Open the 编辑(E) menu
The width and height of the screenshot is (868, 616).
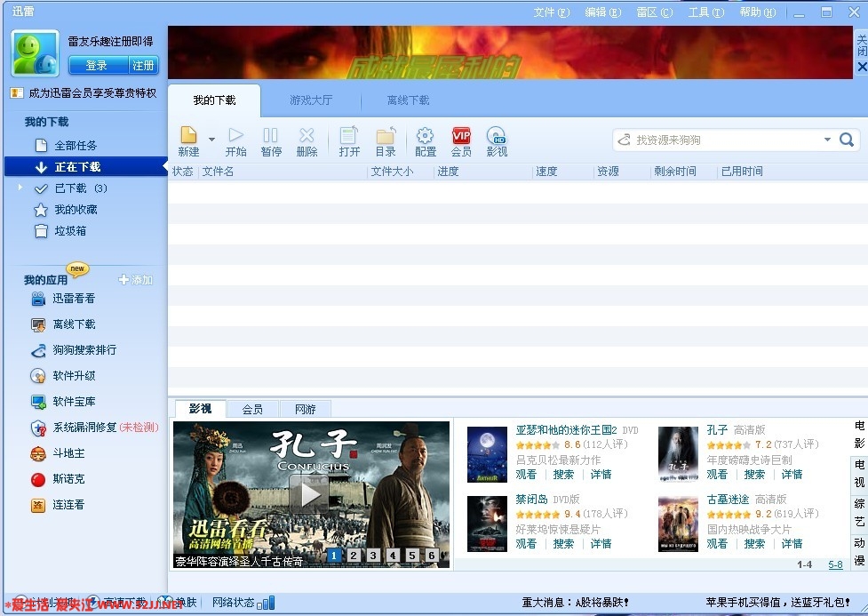[x=603, y=12]
